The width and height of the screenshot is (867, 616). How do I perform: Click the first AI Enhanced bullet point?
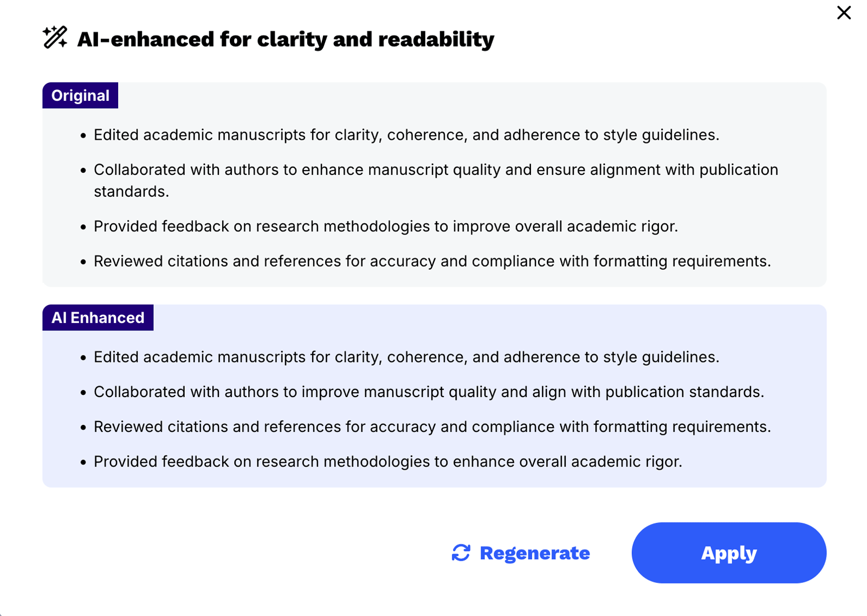pyautogui.click(x=406, y=357)
